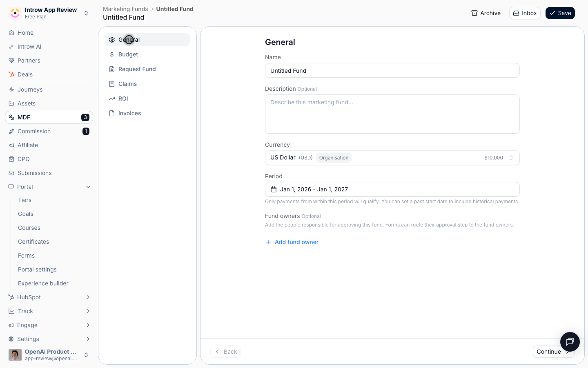588x368 pixels.
Task: Click the HubSpot sidebar icon
Action: pyautogui.click(x=11, y=297)
